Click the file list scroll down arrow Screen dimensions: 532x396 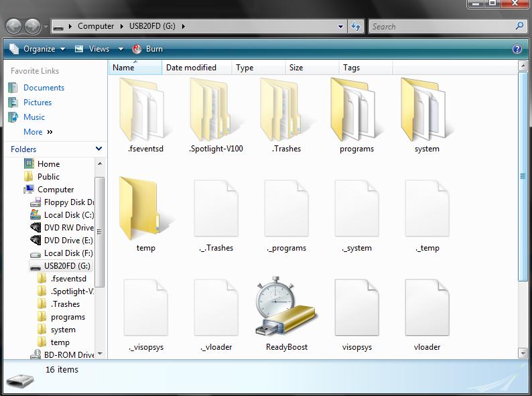click(x=523, y=353)
